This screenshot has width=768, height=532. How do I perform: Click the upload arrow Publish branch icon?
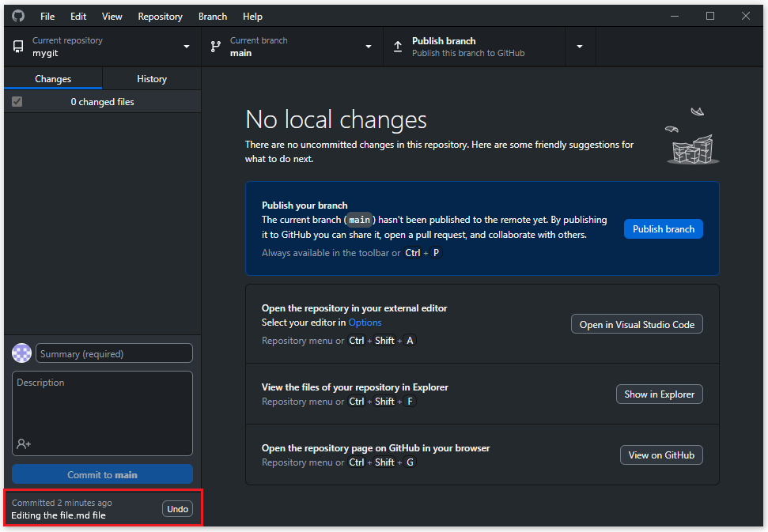point(398,47)
